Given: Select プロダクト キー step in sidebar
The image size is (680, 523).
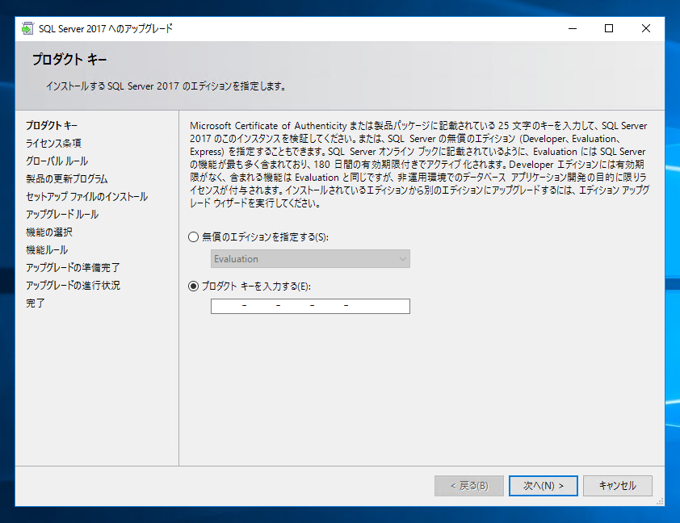Looking at the screenshot, I should (x=52, y=126).
